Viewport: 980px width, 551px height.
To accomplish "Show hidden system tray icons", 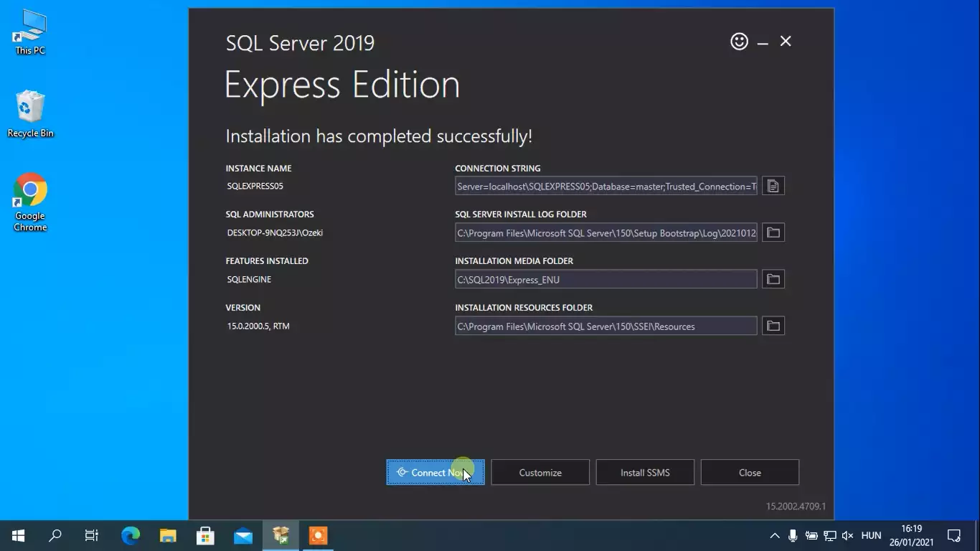I will [x=775, y=535].
